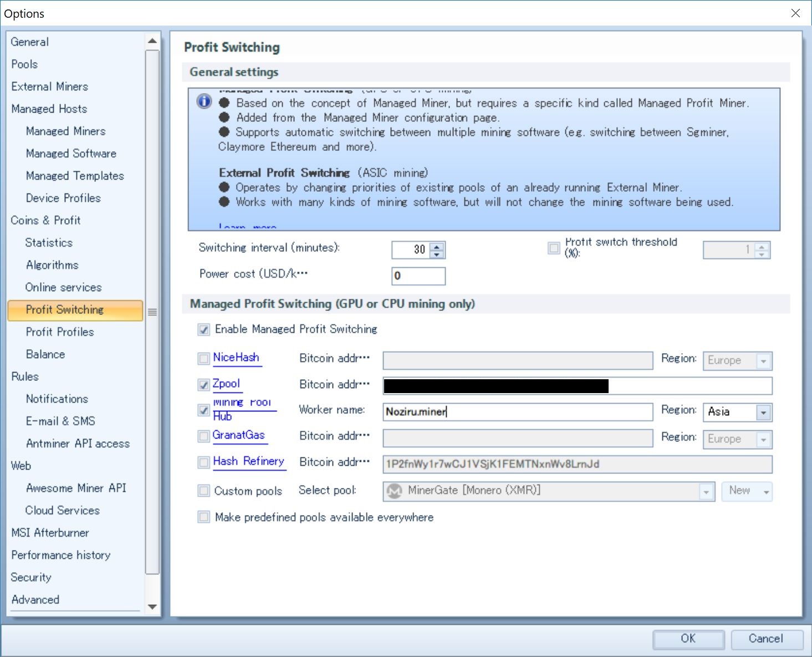
Task: Click the Zpool link
Action: [x=226, y=384]
